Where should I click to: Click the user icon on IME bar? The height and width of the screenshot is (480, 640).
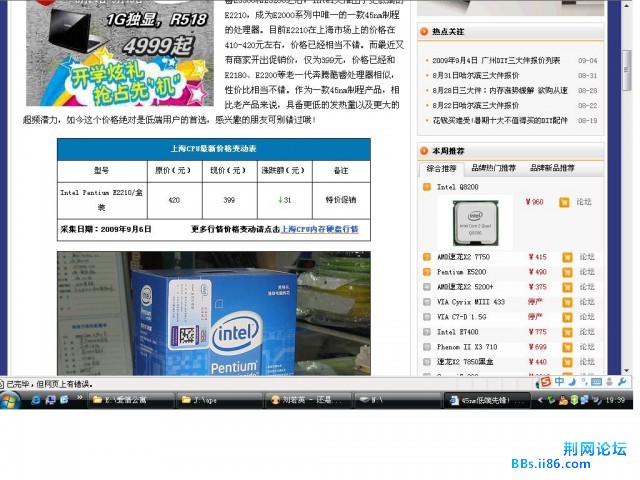[x=609, y=382]
